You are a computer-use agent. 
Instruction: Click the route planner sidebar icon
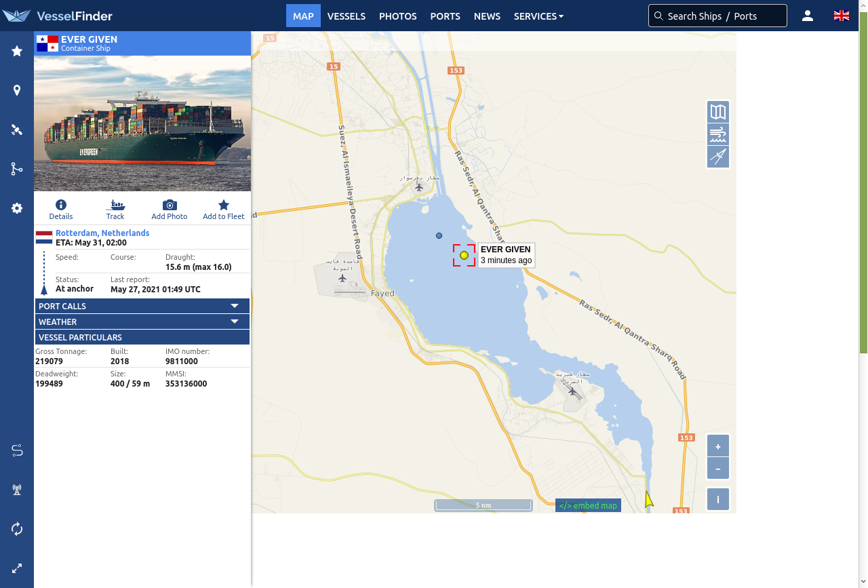pyautogui.click(x=17, y=450)
